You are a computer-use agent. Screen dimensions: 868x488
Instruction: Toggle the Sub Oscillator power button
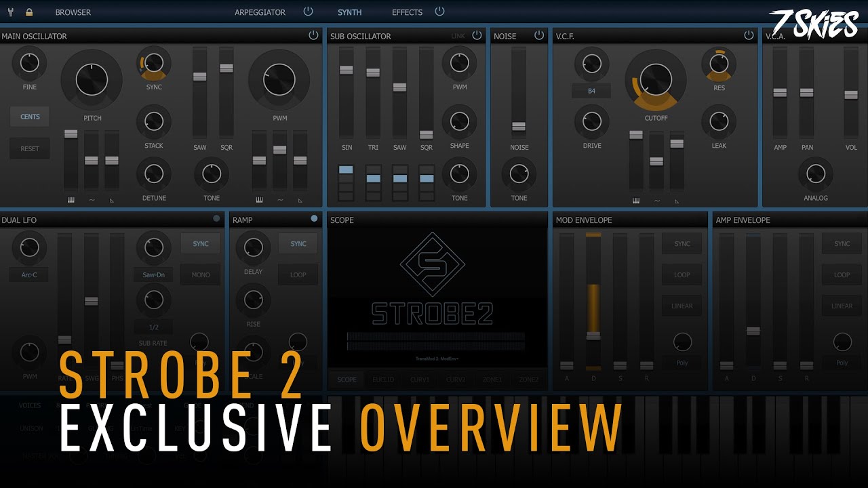[x=477, y=35]
